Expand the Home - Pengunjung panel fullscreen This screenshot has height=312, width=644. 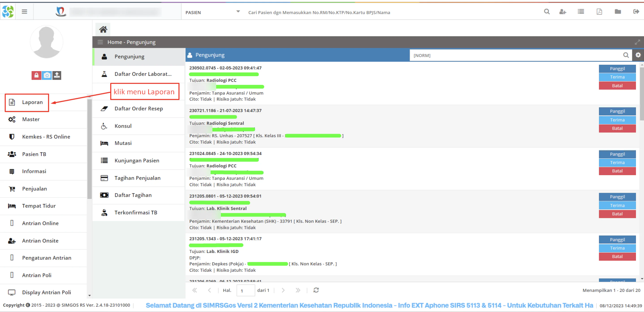(x=637, y=42)
